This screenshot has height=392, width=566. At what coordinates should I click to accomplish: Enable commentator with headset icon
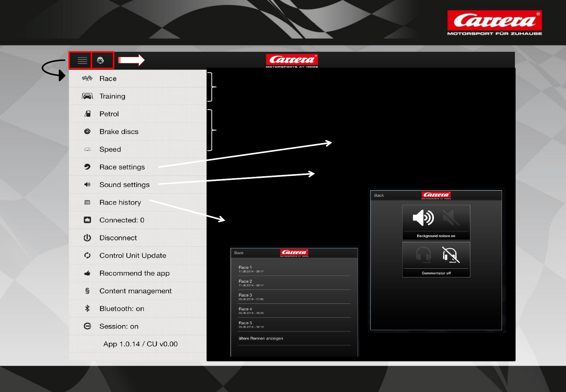[423, 255]
